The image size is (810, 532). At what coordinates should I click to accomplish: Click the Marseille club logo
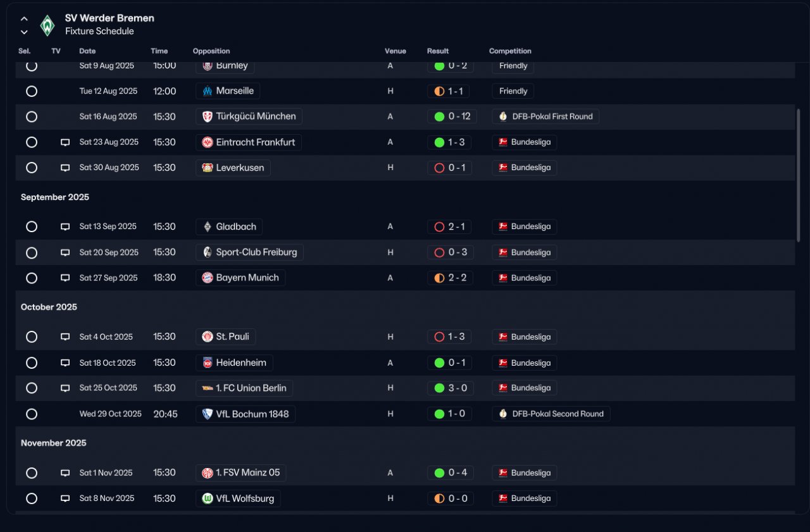click(207, 91)
